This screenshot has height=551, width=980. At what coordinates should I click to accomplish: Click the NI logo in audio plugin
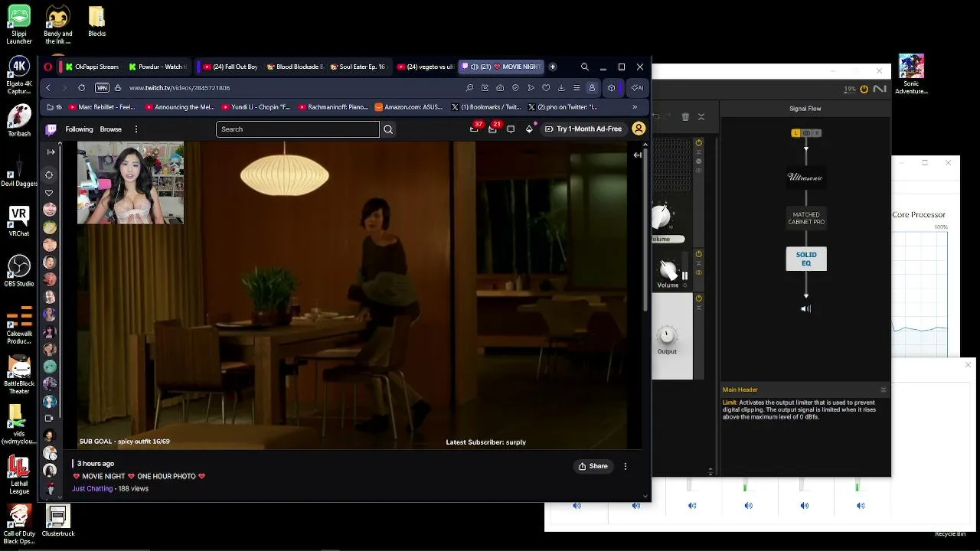[880, 89]
